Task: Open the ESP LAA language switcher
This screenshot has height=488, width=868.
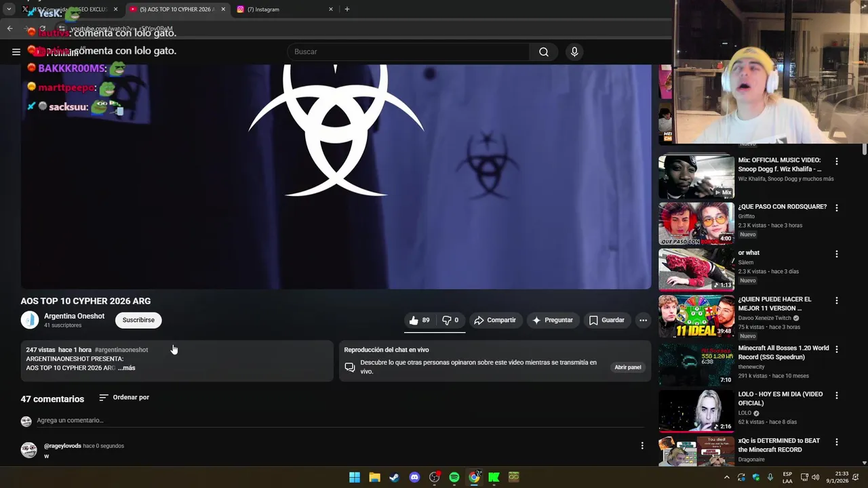Action: (x=787, y=477)
